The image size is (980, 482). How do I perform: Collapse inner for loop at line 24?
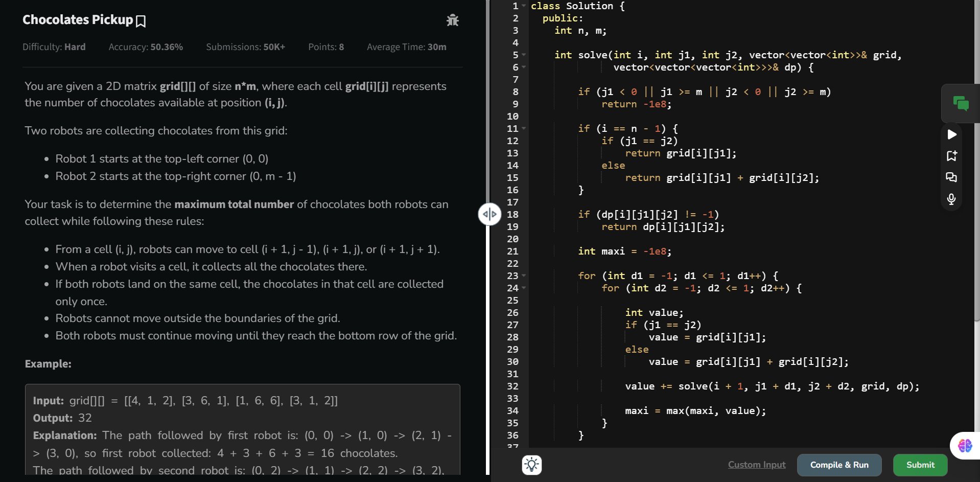pyautogui.click(x=524, y=288)
